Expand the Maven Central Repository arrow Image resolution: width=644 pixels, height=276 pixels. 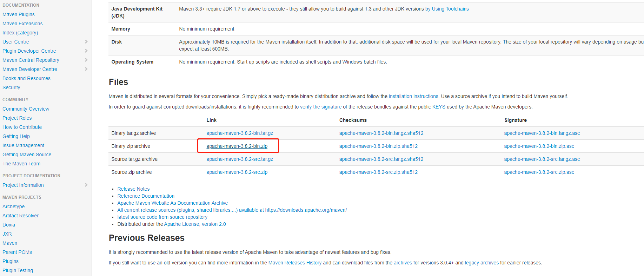click(86, 60)
